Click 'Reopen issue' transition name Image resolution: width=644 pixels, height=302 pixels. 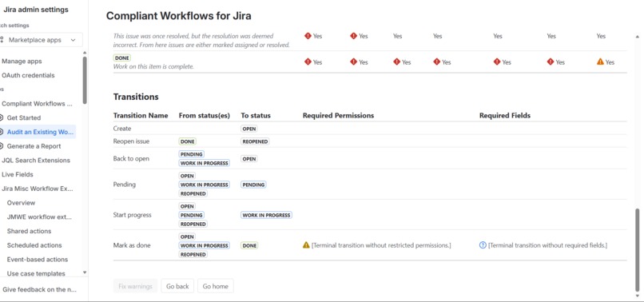point(131,141)
